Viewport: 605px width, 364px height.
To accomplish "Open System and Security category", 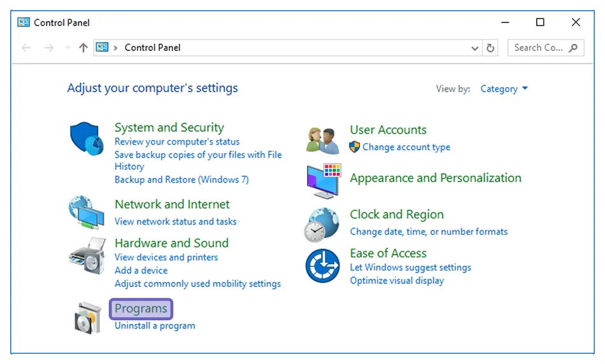I will pyautogui.click(x=169, y=127).
